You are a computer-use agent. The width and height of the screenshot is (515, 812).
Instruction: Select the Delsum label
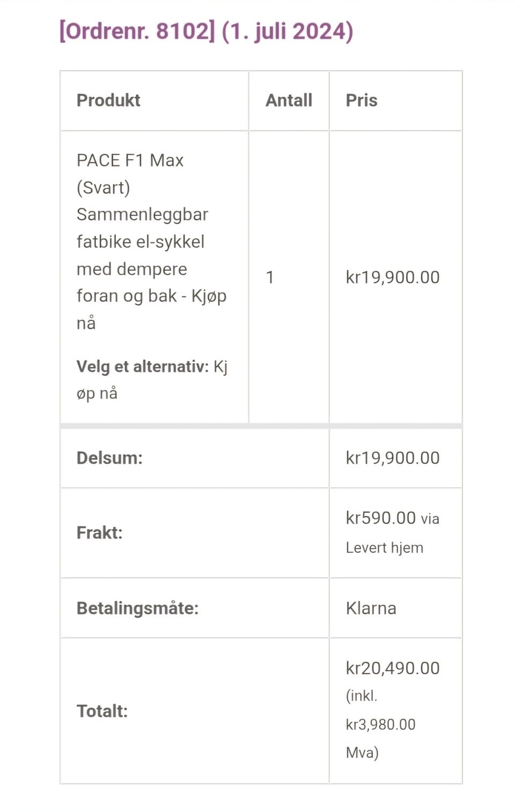(109, 458)
